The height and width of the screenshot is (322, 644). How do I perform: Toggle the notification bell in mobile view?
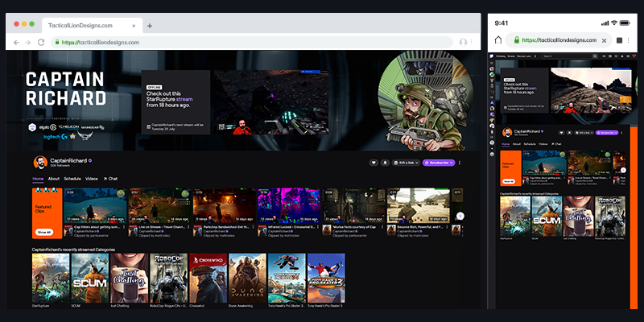569,133
